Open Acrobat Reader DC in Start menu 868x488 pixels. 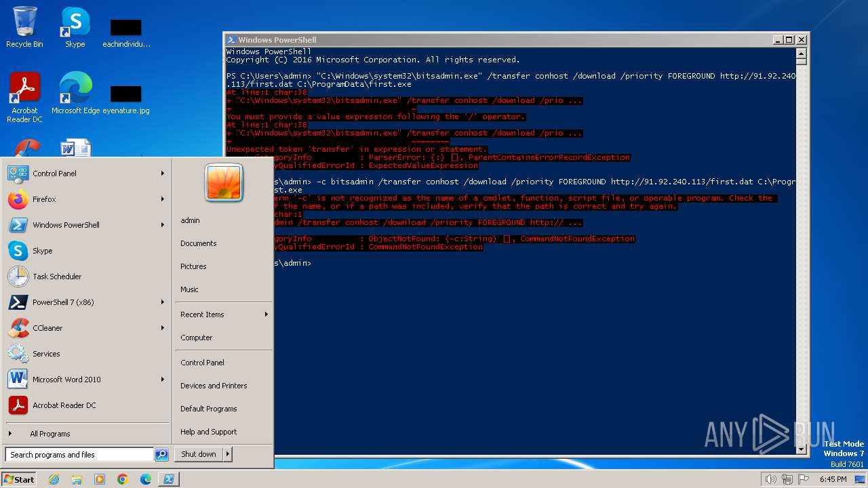pyautogui.click(x=86, y=405)
